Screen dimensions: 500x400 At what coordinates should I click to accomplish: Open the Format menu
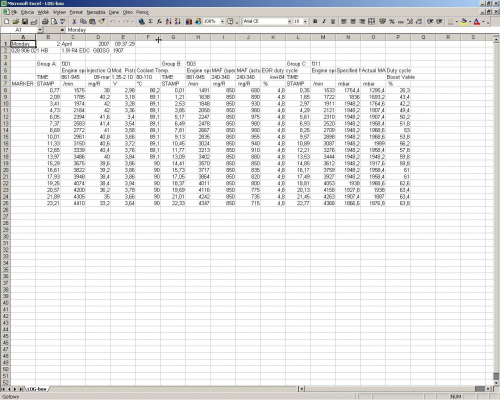(x=76, y=12)
